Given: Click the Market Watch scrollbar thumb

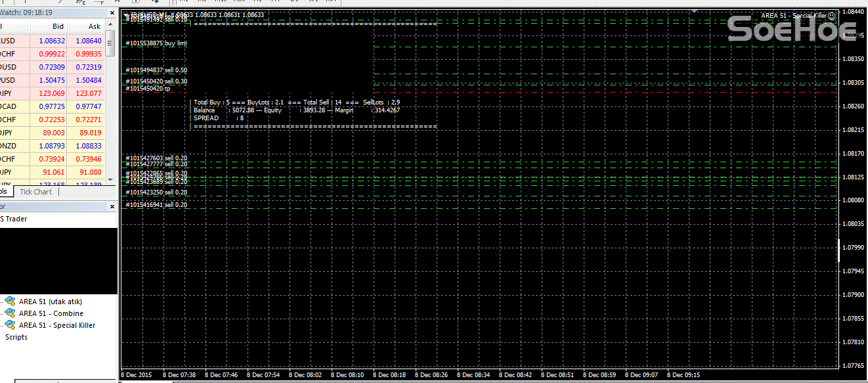Looking at the screenshot, I should (110, 43).
